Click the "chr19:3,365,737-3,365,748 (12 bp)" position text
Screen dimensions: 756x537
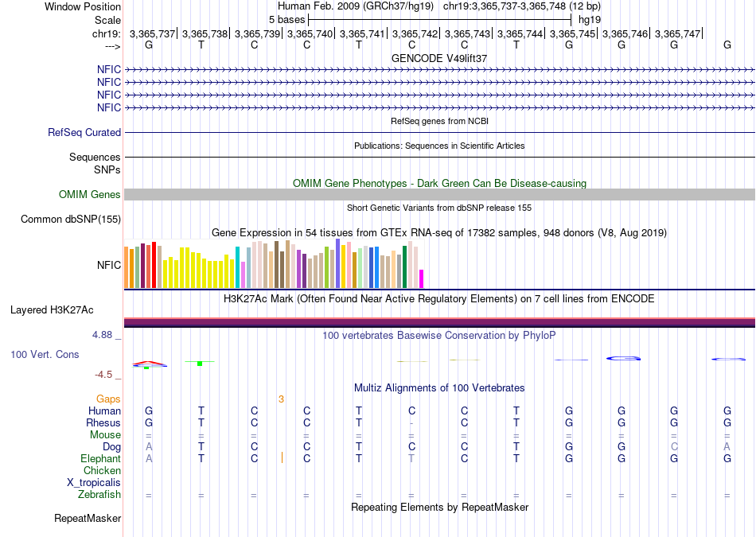(522, 6)
